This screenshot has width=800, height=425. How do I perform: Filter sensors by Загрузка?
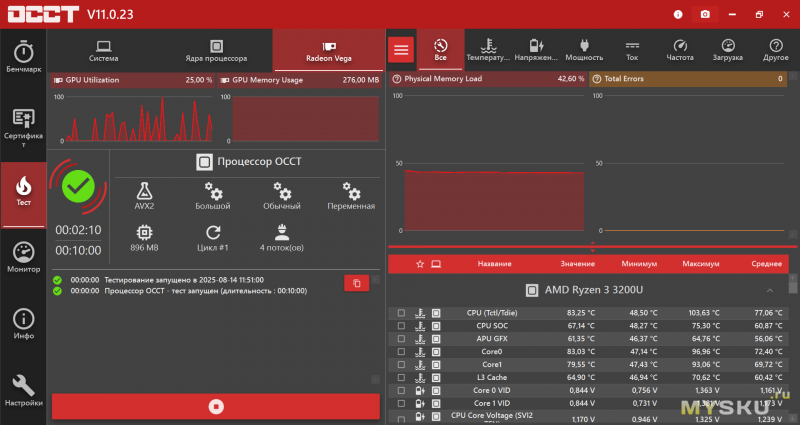tap(728, 50)
